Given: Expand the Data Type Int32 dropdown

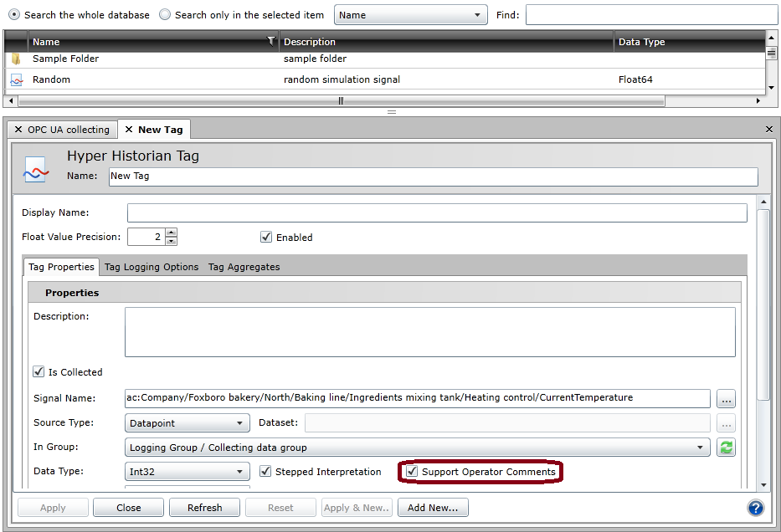Looking at the screenshot, I should [188, 472].
